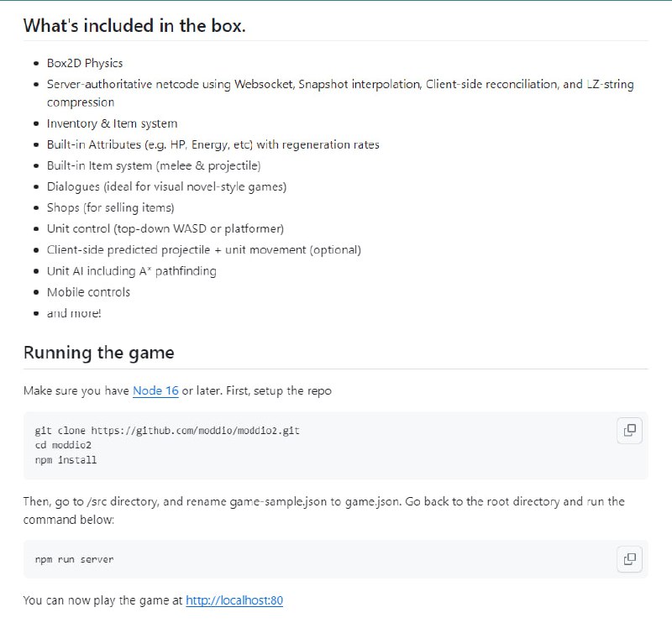Image resolution: width=672 pixels, height=623 pixels.
Task: Click the "Shops (for selling items)" list item
Action: tap(110, 207)
